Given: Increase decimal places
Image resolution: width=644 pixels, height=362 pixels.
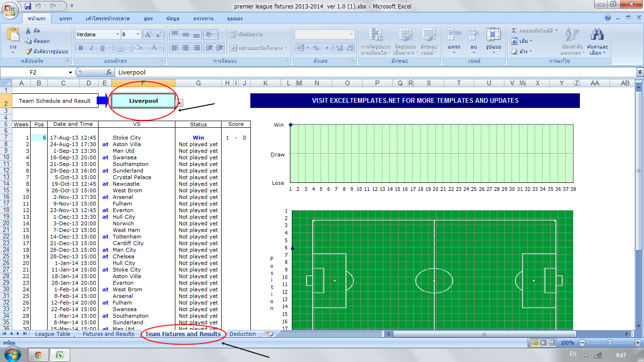Looking at the screenshot, I should pos(339,48).
